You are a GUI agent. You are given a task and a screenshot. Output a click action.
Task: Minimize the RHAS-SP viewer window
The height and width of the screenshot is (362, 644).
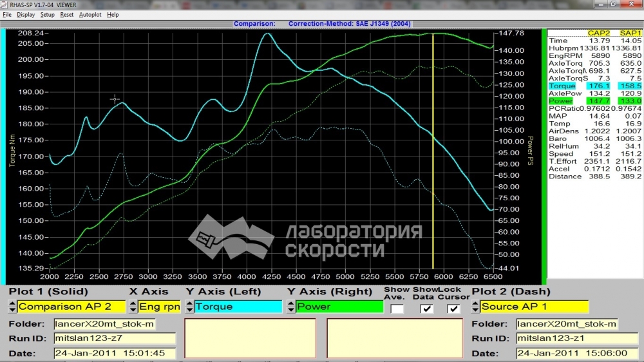tap(601, 4)
